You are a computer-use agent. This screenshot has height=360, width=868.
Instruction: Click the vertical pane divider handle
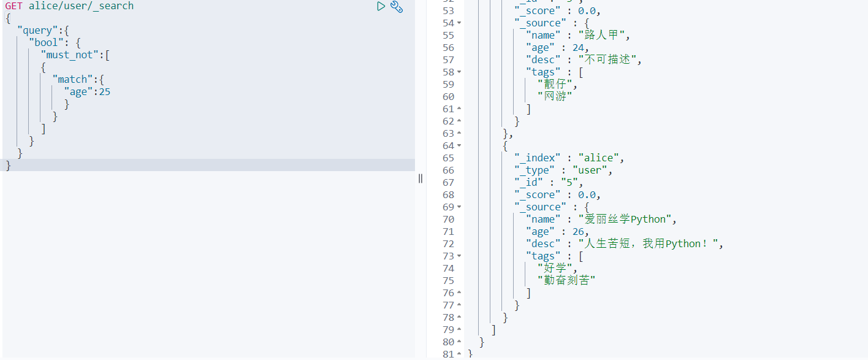point(421,178)
